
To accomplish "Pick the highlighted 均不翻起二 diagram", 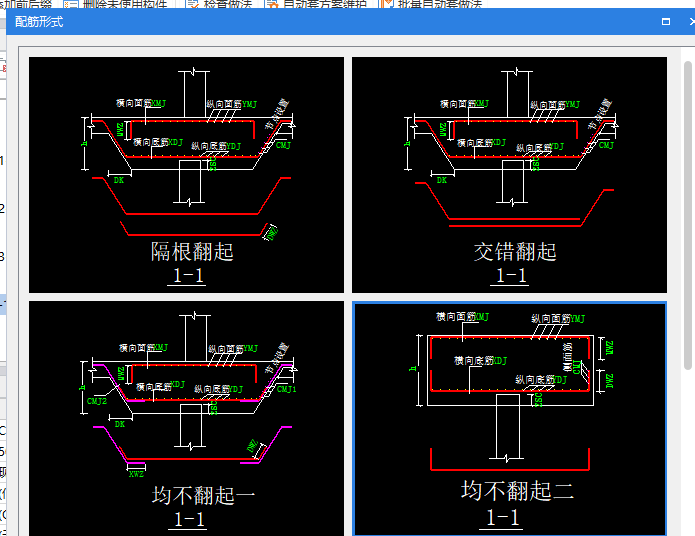I will click(x=509, y=418).
